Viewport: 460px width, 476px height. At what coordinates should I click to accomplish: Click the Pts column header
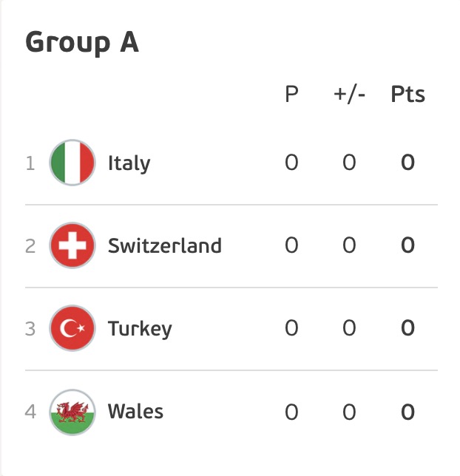pos(407,94)
